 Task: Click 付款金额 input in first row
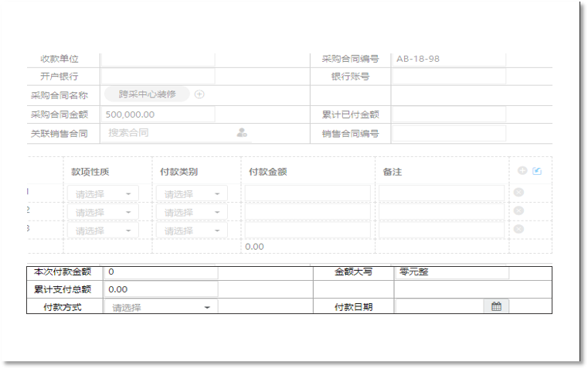pyautogui.click(x=308, y=193)
